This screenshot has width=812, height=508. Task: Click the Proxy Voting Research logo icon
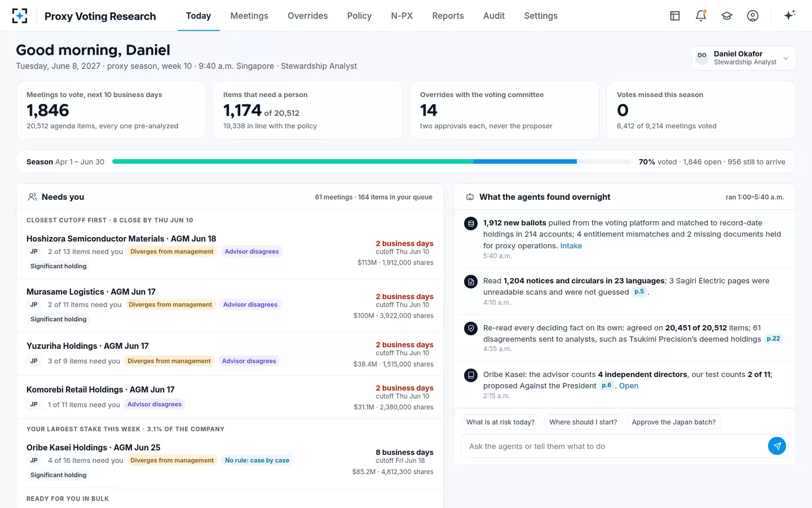(20, 16)
